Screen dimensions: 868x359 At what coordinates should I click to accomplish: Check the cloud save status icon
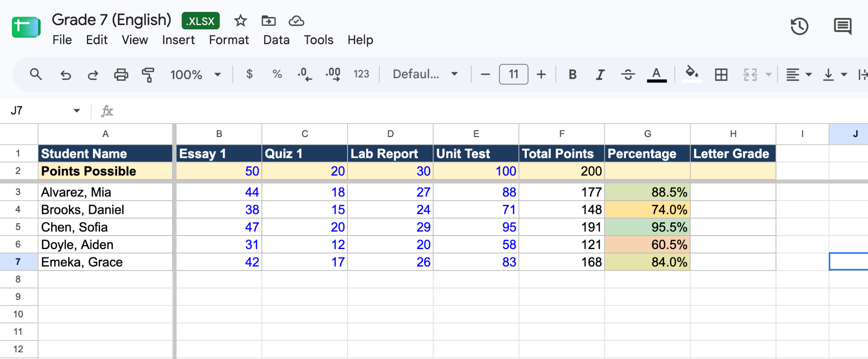point(296,20)
